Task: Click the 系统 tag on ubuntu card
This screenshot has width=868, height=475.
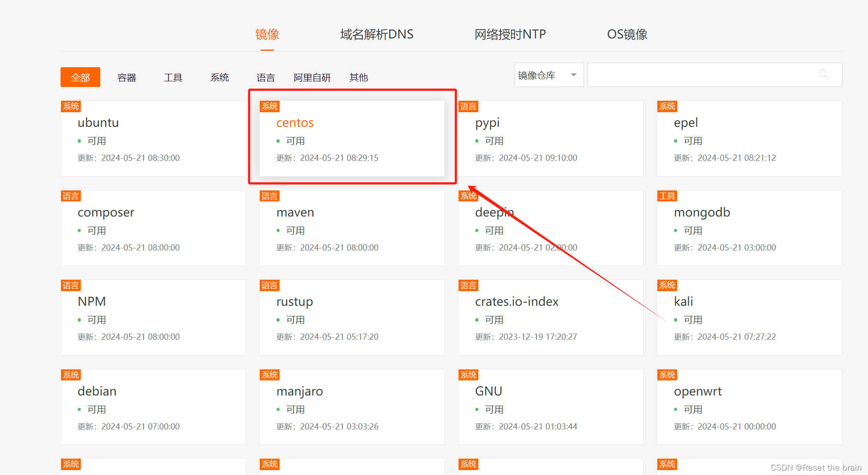Action: 71,106
